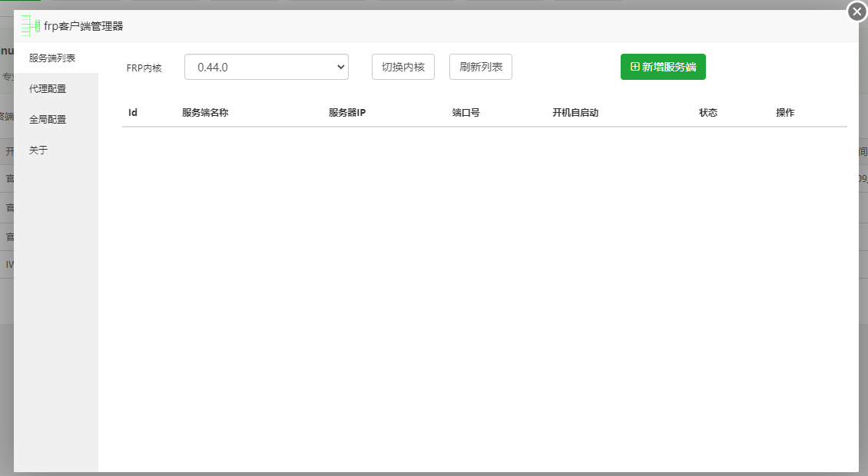The width and height of the screenshot is (868, 476).
Task: Close the frp客户端管理器 dialog
Action: pyautogui.click(x=857, y=11)
